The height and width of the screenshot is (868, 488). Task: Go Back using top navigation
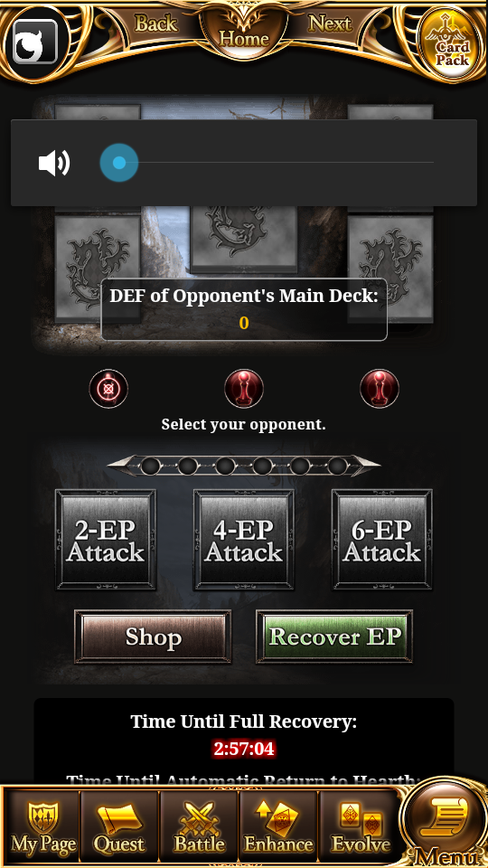tap(156, 24)
